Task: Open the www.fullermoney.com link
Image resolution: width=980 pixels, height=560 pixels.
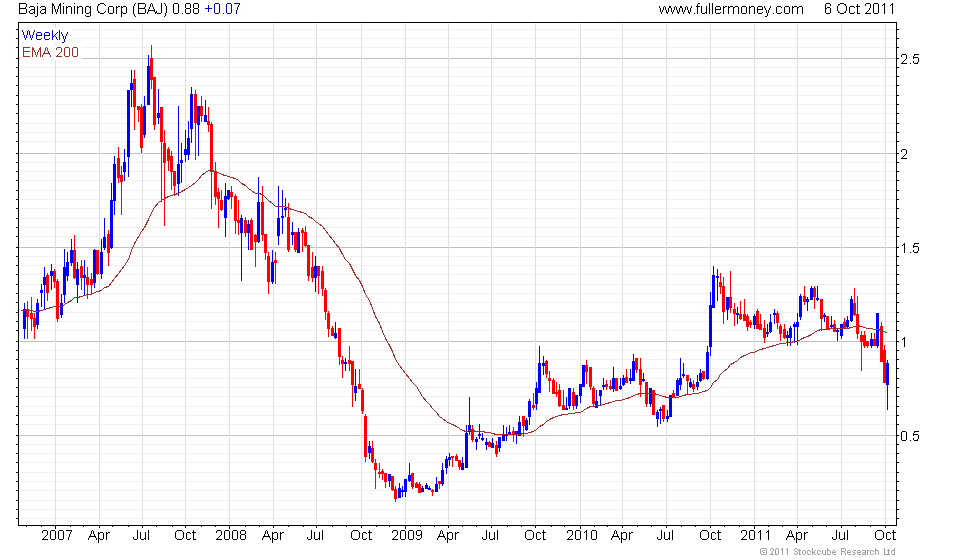Action: pos(731,9)
